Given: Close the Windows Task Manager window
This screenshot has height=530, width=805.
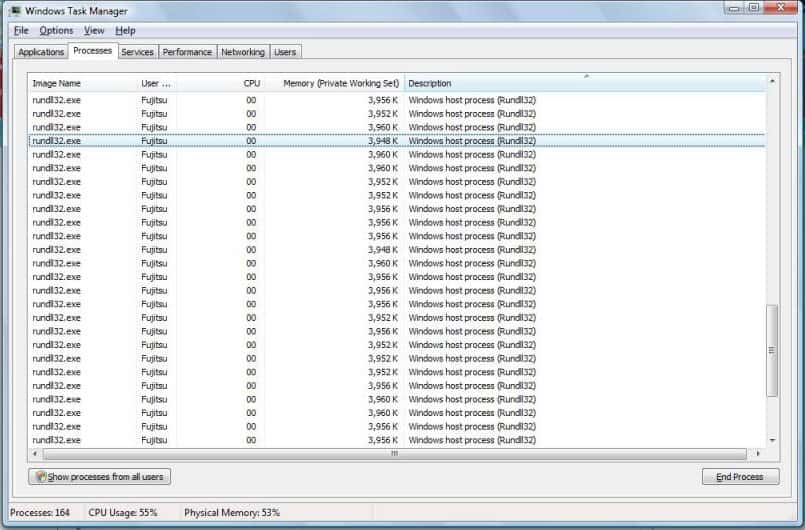Looking at the screenshot, I should point(781,8).
